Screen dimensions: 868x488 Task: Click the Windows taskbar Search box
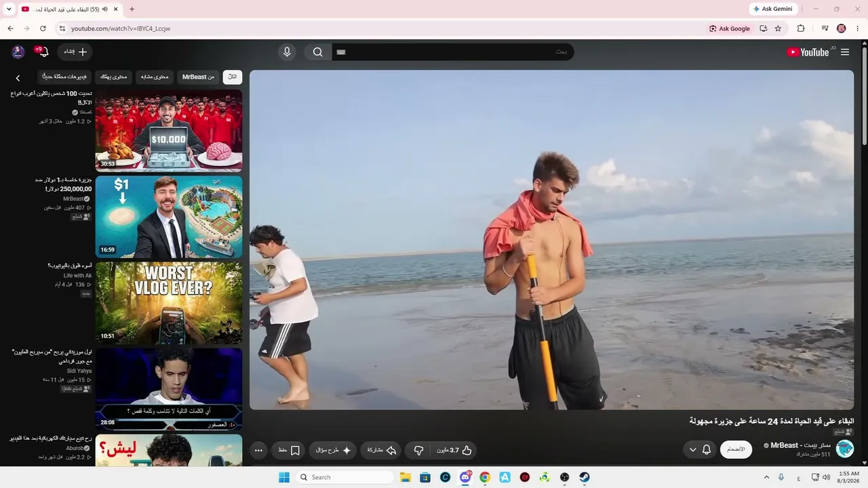(344, 477)
